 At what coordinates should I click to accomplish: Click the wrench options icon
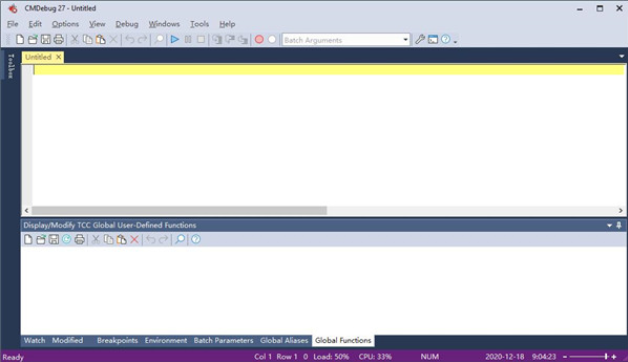click(x=420, y=39)
